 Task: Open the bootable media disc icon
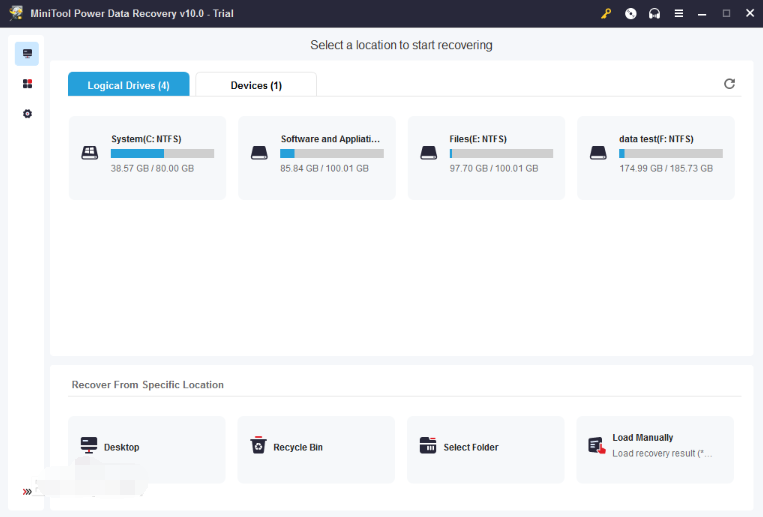click(x=631, y=14)
